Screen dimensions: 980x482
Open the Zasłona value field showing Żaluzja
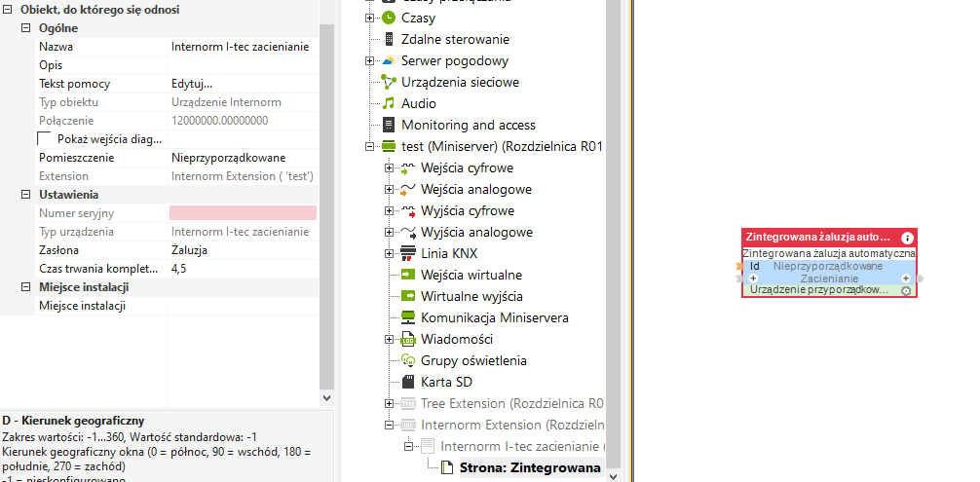[243, 250]
